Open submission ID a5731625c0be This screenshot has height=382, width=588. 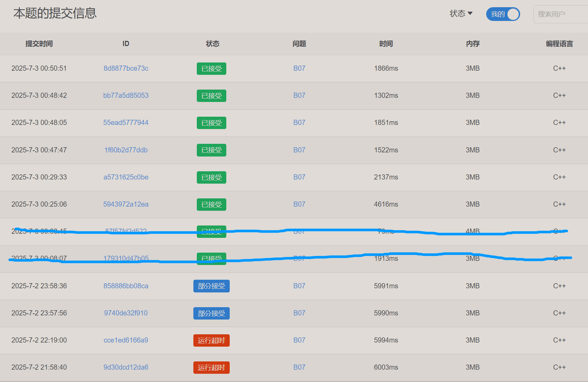pos(126,177)
